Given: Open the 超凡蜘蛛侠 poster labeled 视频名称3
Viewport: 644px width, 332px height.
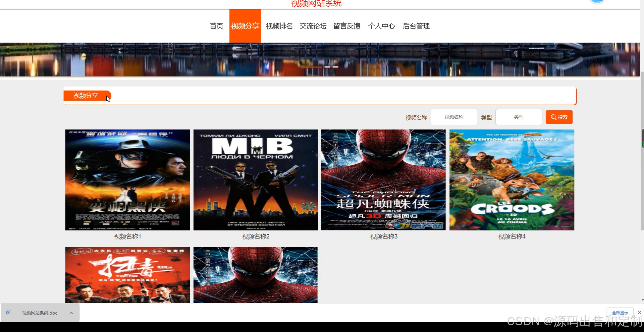Looking at the screenshot, I should [x=384, y=180].
